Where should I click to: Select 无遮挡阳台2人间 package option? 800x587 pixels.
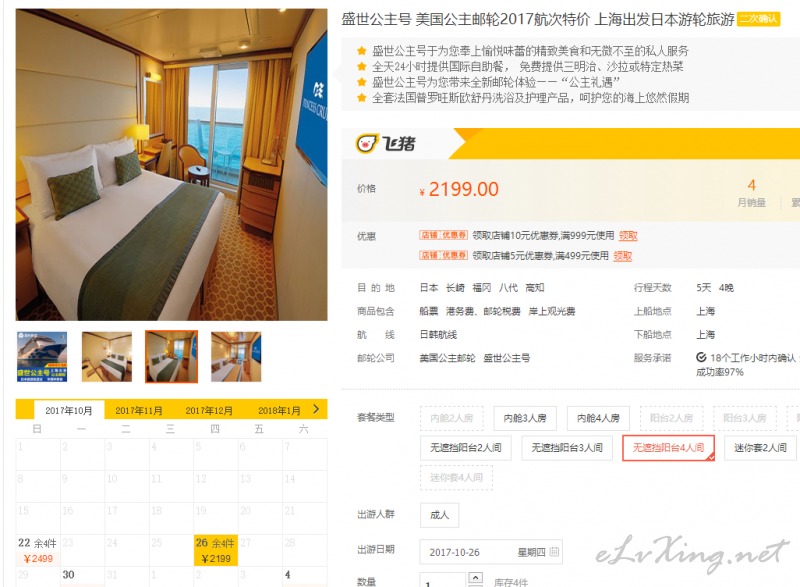(x=465, y=448)
